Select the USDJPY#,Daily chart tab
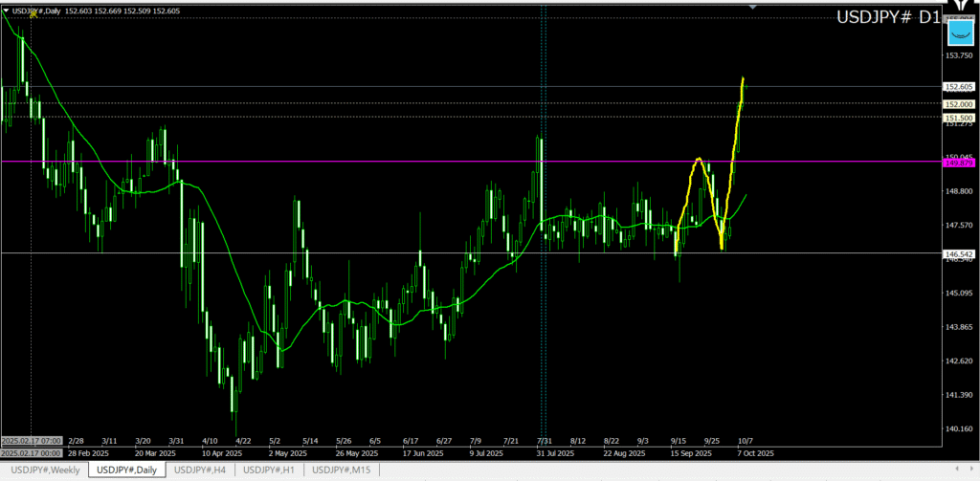The image size is (980, 481). [x=126, y=470]
